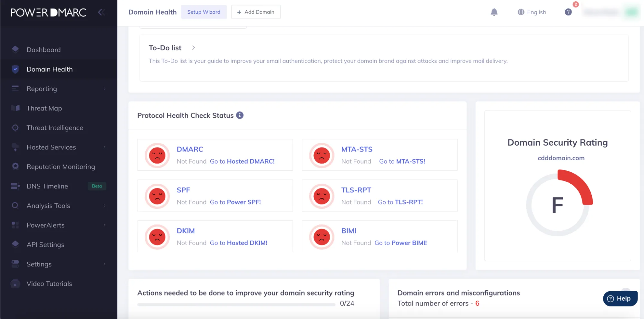644x319 pixels.
Task: Click the cdddomain.com domain name
Action: 561,158
